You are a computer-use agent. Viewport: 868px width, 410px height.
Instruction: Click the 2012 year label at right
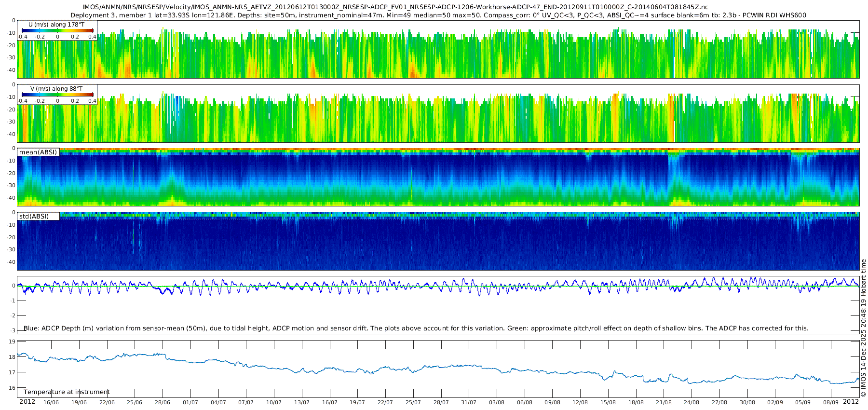(851, 402)
